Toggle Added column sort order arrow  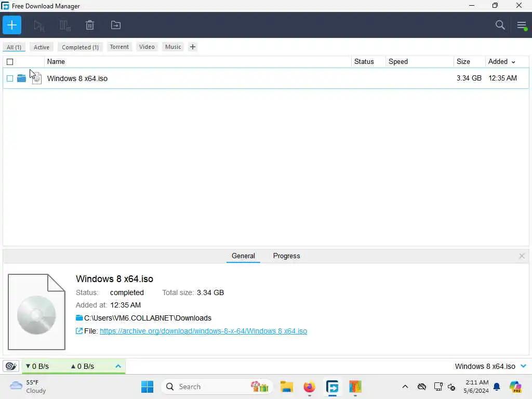point(513,62)
